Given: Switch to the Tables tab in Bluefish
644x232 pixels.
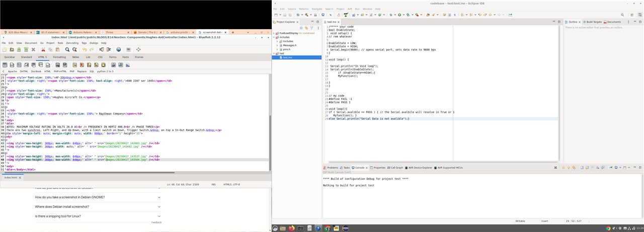Looking at the screenshot, I should pos(75,57).
